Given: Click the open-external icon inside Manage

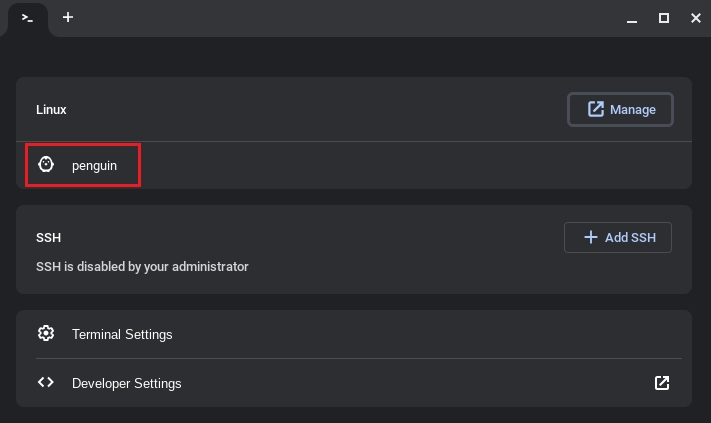Looking at the screenshot, I should pyautogui.click(x=596, y=109).
